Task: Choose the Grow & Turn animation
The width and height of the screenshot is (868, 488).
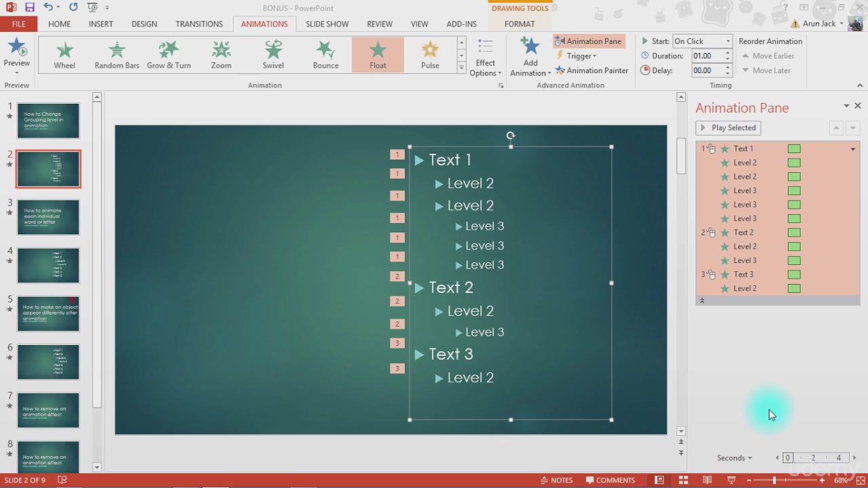Action: pos(168,54)
